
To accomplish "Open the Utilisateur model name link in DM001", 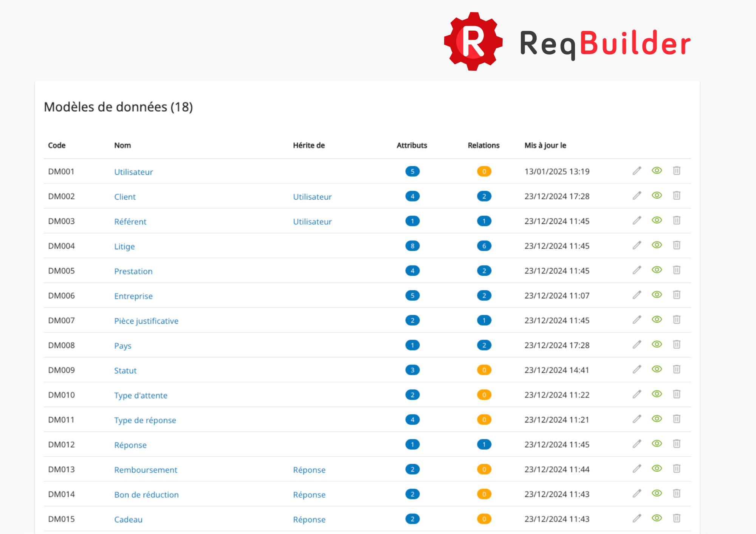I will coord(133,172).
